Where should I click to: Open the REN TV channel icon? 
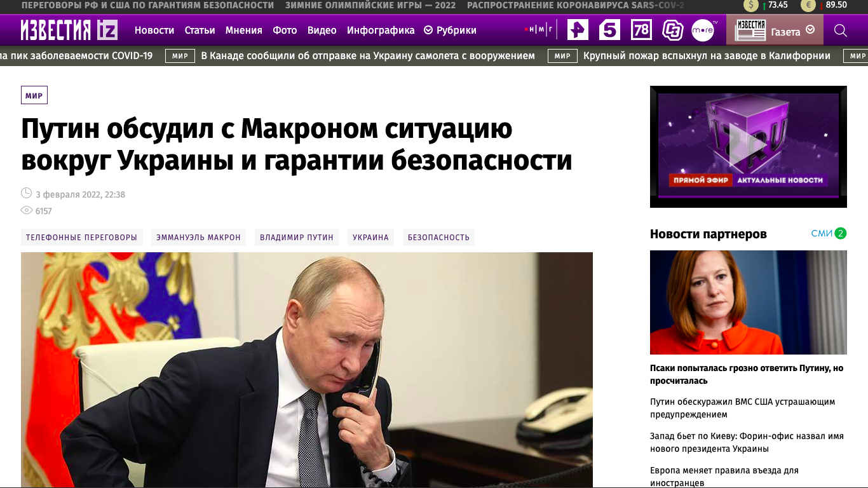(x=578, y=30)
